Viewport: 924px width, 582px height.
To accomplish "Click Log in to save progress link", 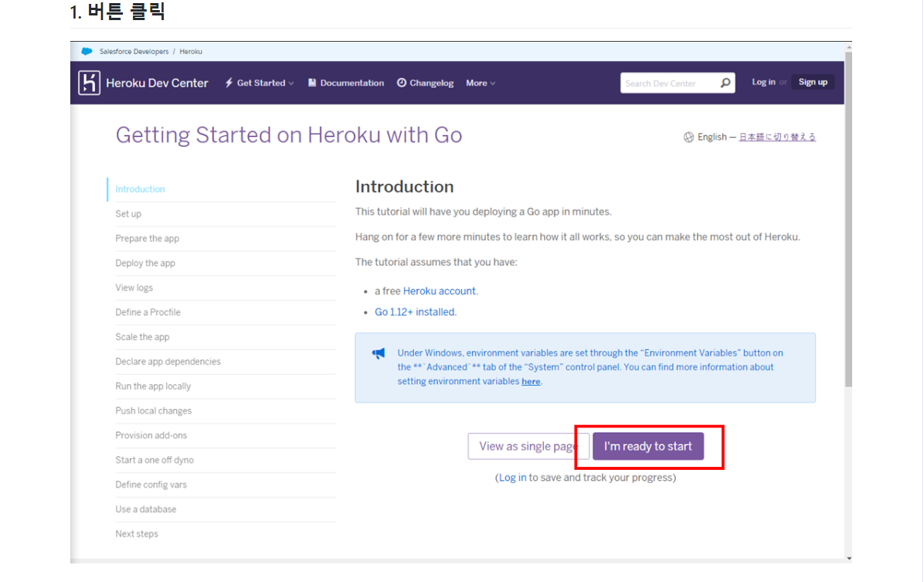I will (x=513, y=478).
